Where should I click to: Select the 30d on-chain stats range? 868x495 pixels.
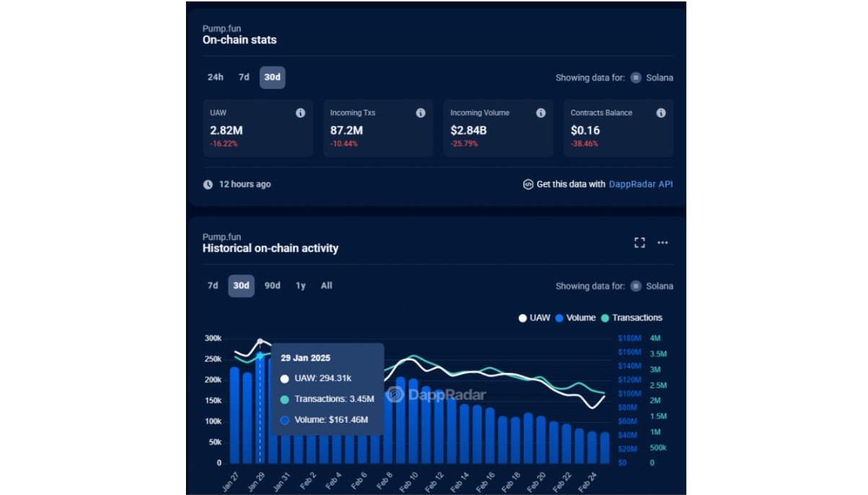(x=273, y=77)
